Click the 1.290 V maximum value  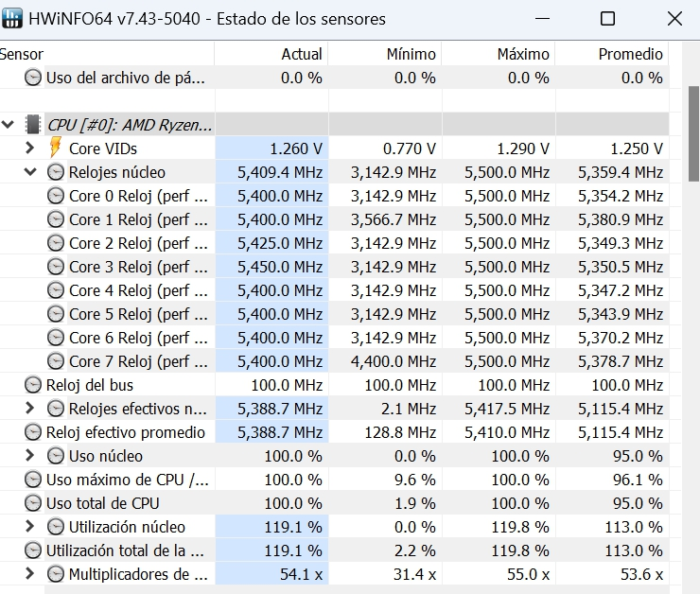click(523, 148)
